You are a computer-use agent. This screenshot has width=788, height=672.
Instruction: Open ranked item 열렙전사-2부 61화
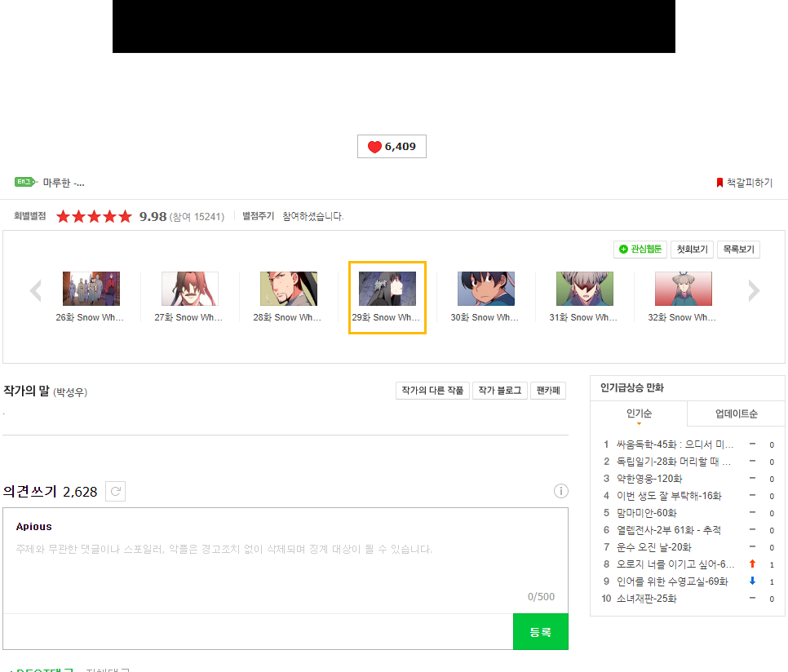click(x=669, y=530)
